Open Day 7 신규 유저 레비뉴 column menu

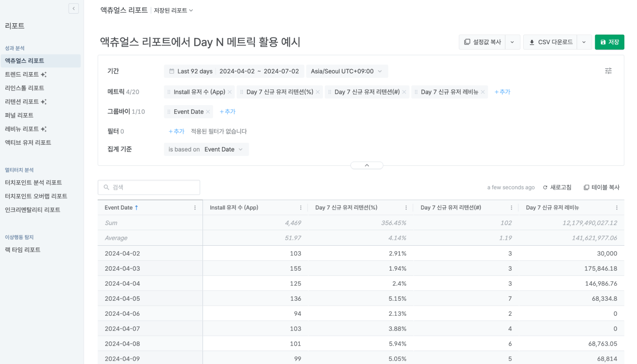617,207
